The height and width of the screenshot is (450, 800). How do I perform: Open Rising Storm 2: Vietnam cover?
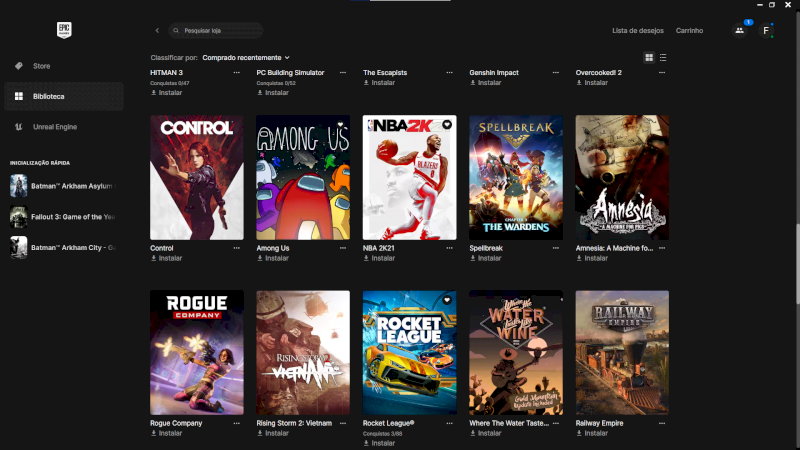(303, 353)
